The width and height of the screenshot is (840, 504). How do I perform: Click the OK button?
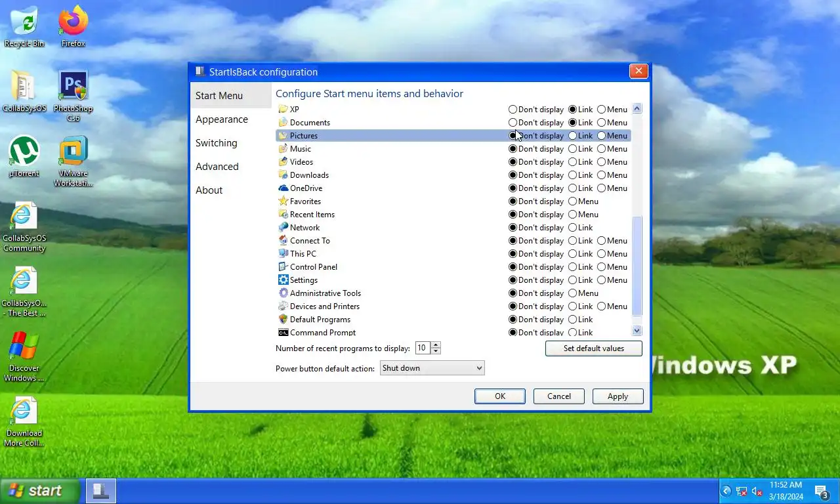coord(500,396)
